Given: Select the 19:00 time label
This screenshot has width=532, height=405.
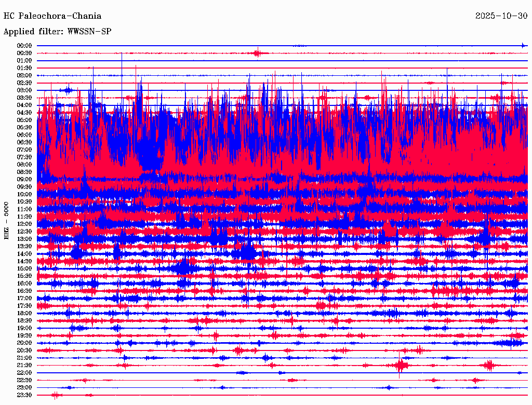Looking at the screenshot, I should pyautogui.click(x=24, y=328).
